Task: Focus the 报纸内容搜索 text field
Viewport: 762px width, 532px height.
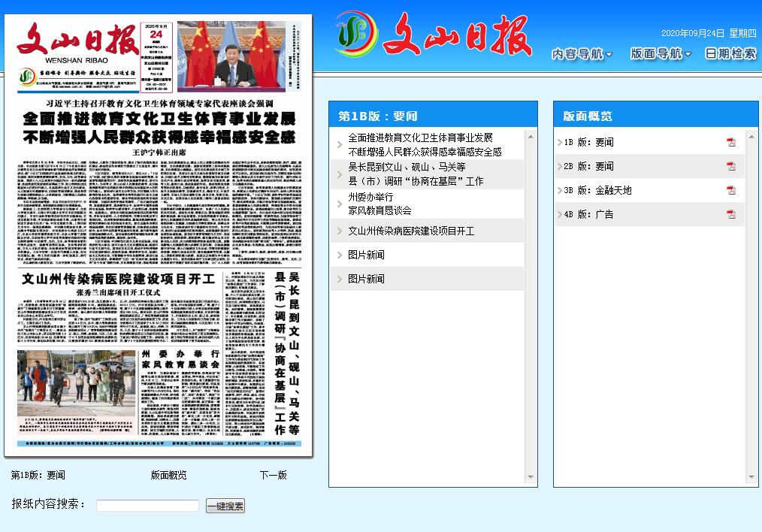Action: click(147, 506)
